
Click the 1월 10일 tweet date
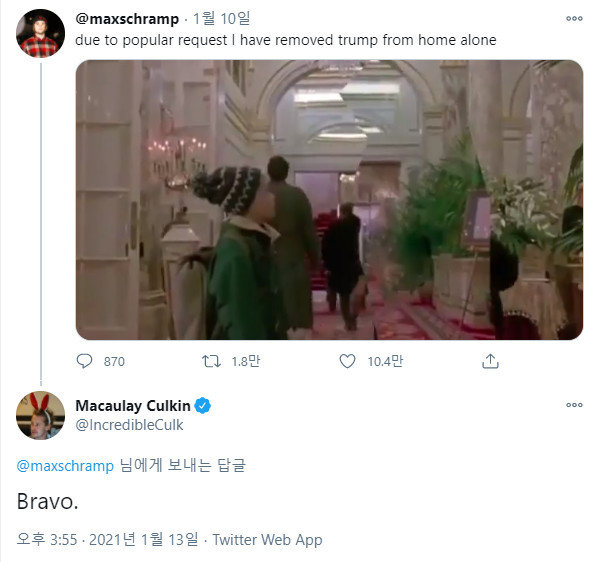(x=222, y=19)
